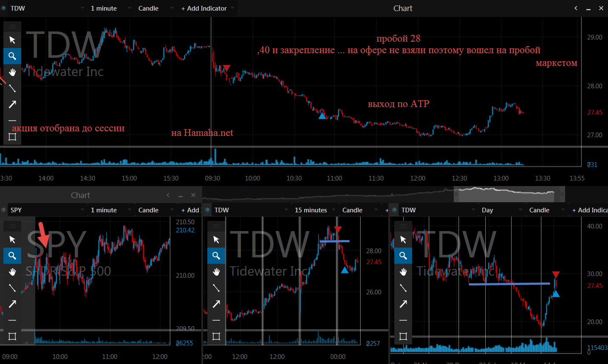Select the arrow tool in the TDW Day chart

point(403,304)
